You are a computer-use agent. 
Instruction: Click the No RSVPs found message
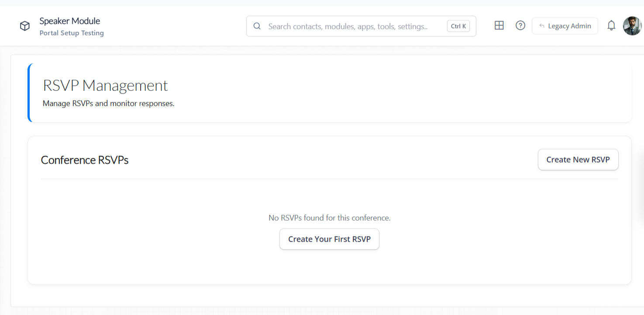pos(329,218)
